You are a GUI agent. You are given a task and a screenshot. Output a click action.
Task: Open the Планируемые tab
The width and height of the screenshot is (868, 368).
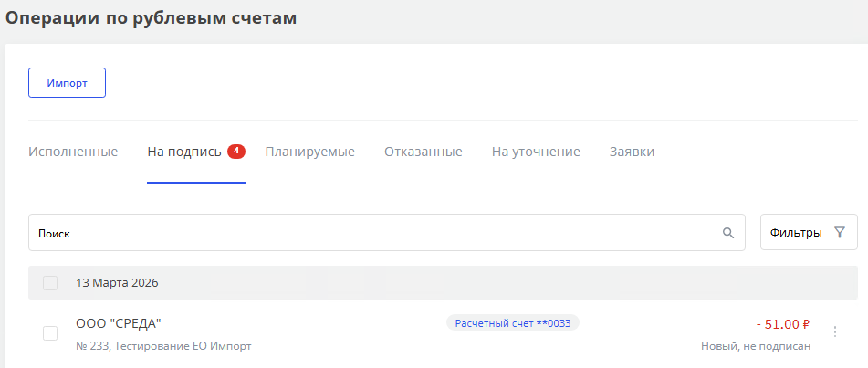click(310, 152)
